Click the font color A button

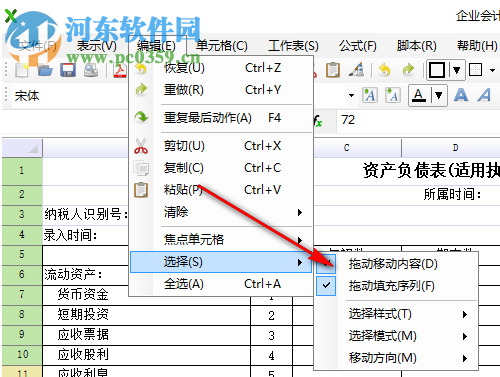[x=419, y=96]
